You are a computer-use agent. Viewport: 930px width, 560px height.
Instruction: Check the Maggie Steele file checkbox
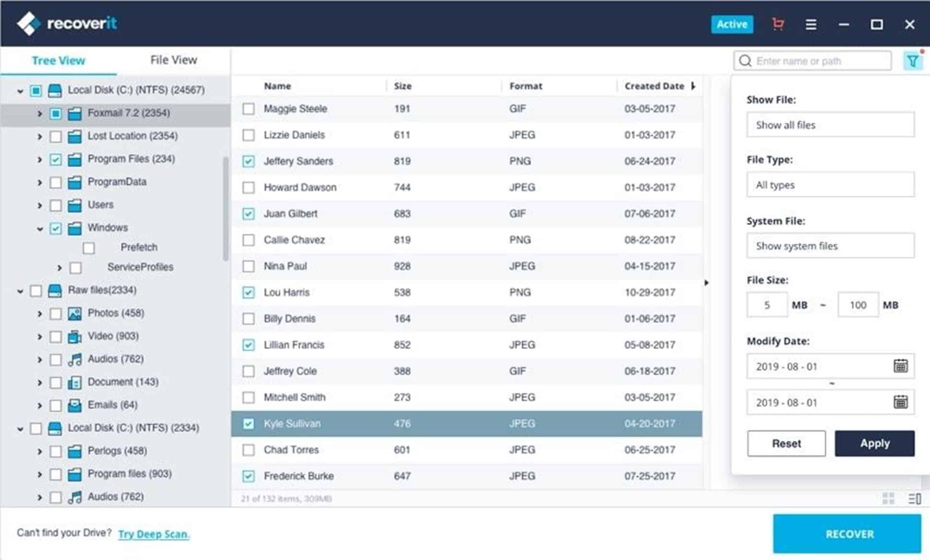click(x=248, y=109)
